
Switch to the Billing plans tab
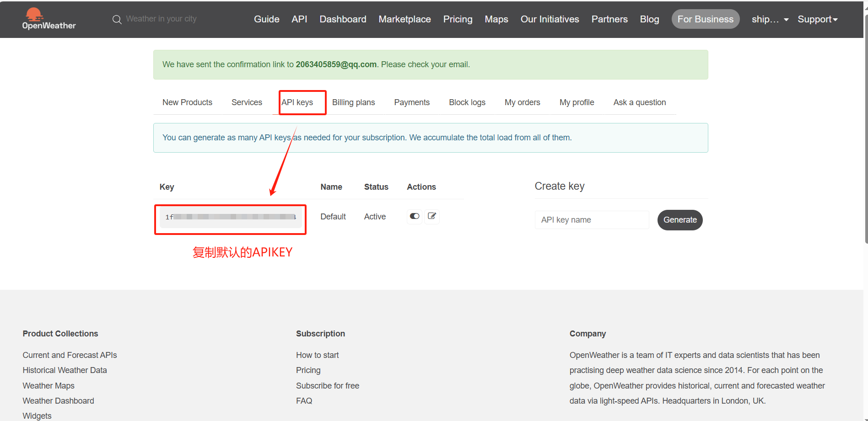[353, 102]
